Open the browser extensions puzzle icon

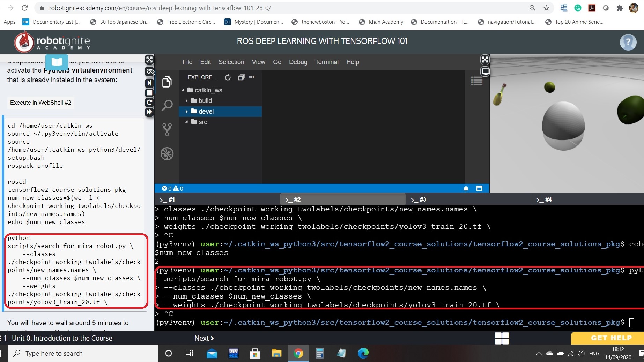[x=620, y=8]
